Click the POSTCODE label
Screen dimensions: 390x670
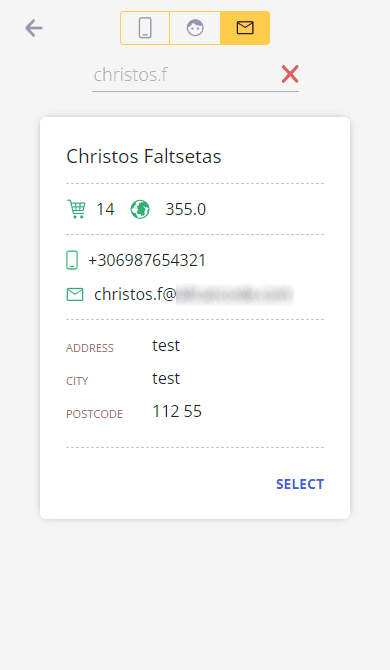(94, 414)
